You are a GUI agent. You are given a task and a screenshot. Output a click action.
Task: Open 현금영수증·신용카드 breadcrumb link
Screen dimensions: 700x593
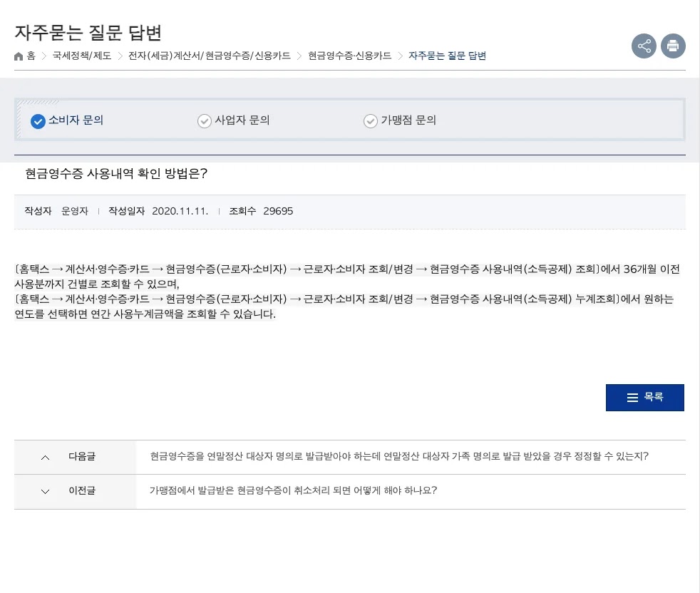tap(349, 56)
